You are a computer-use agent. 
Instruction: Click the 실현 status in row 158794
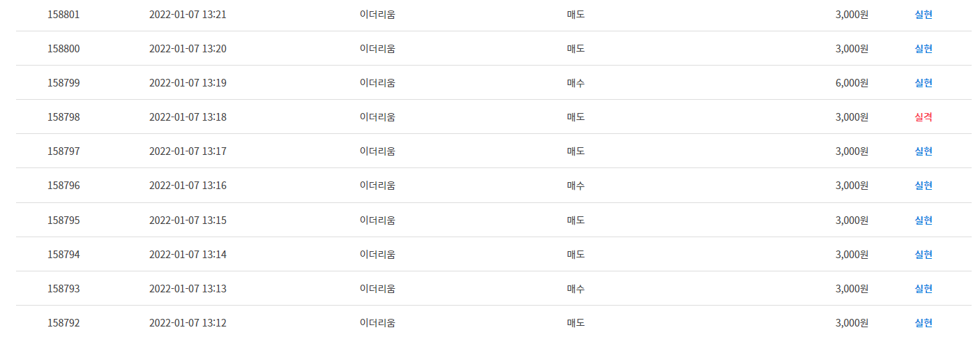(924, 255)
